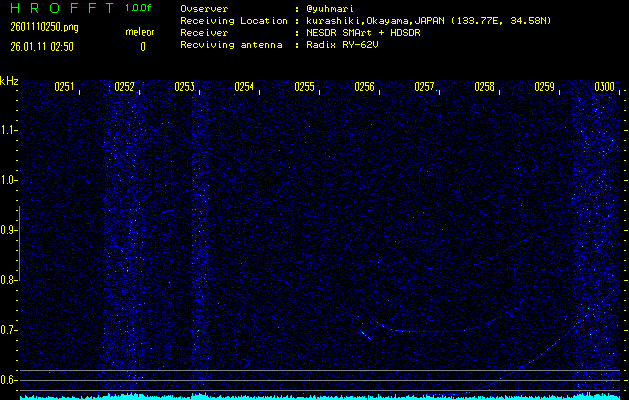Select the 0252 time marker
The width and height of the screenshot is (629, 400).
(x=124, y=87)
